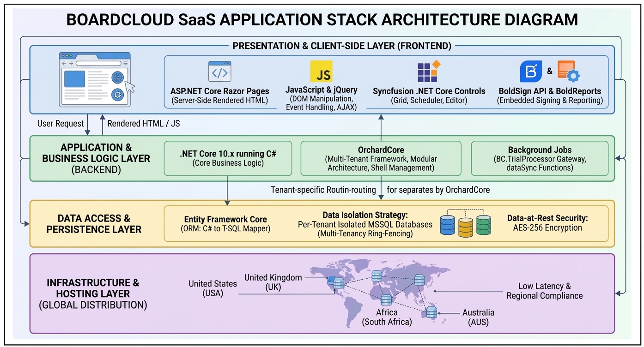This screenshot has height=347, width=644.
Task: Click the blue BoldSign B icon
Action: (531, 72)
